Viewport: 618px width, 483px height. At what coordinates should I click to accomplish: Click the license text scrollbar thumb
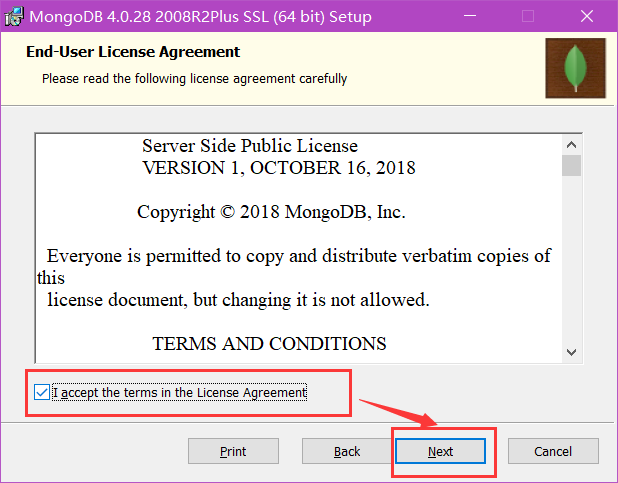(x=571, y=166)
